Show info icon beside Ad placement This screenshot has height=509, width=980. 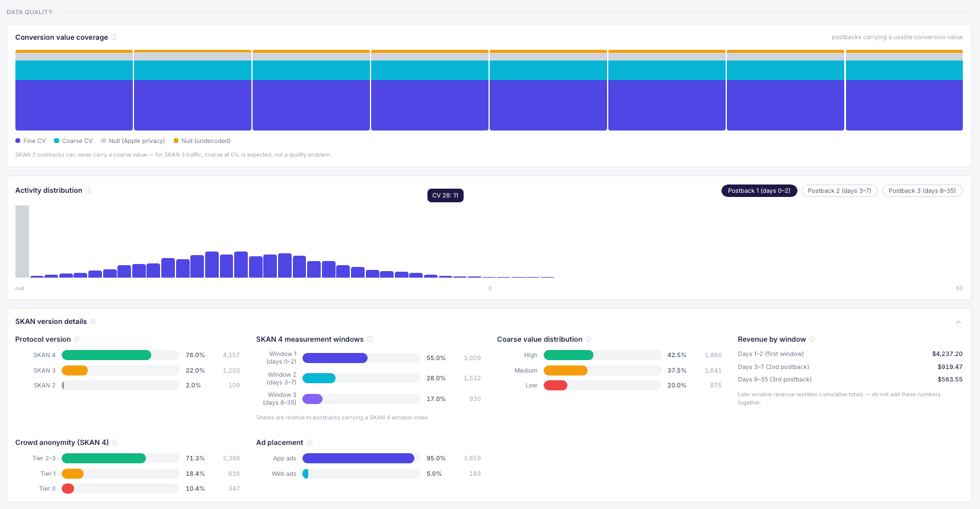pyautogui.click(x=309, y=443)
